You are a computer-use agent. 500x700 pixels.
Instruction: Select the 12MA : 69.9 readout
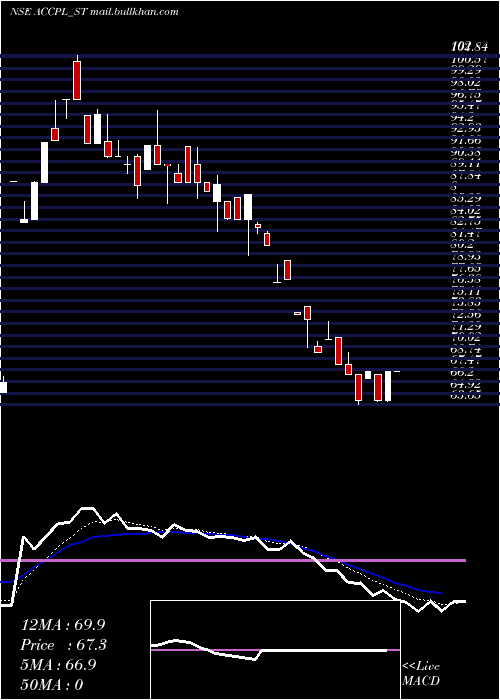pyautogui.click(x=63, y=625)
